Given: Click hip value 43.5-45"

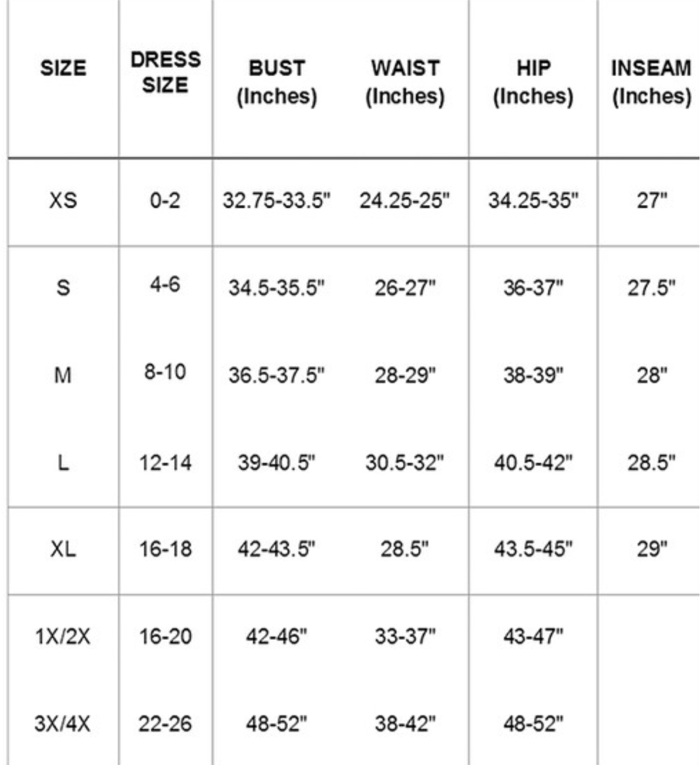Looking at the screenshot, I should [x=533, y=549].
